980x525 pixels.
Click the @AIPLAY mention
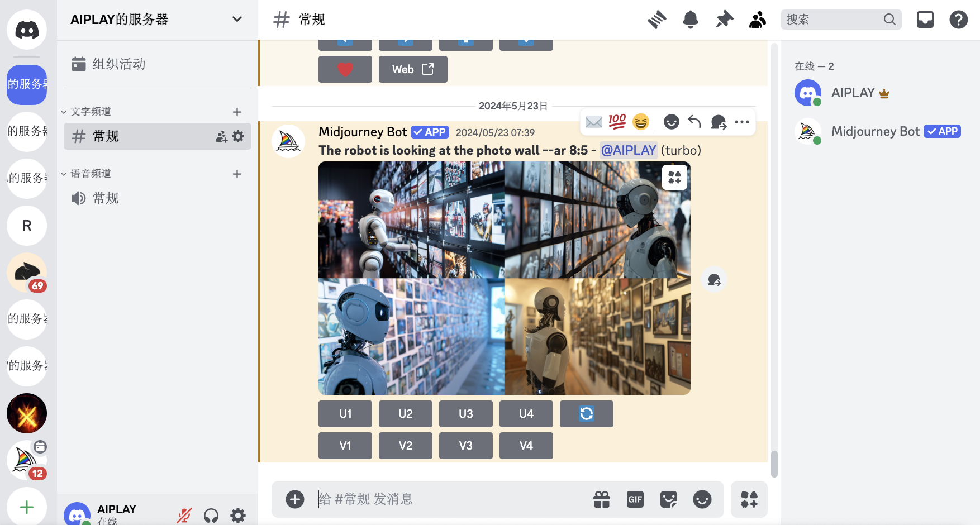coord(629,150)
